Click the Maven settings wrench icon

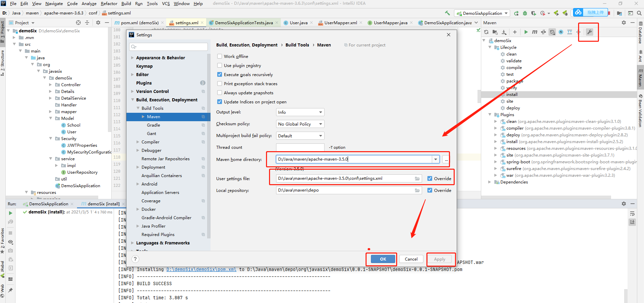[589, 32]
